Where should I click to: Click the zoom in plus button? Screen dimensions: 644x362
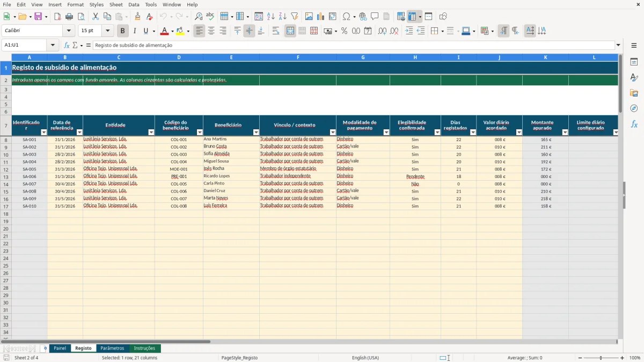click(623, 358)
